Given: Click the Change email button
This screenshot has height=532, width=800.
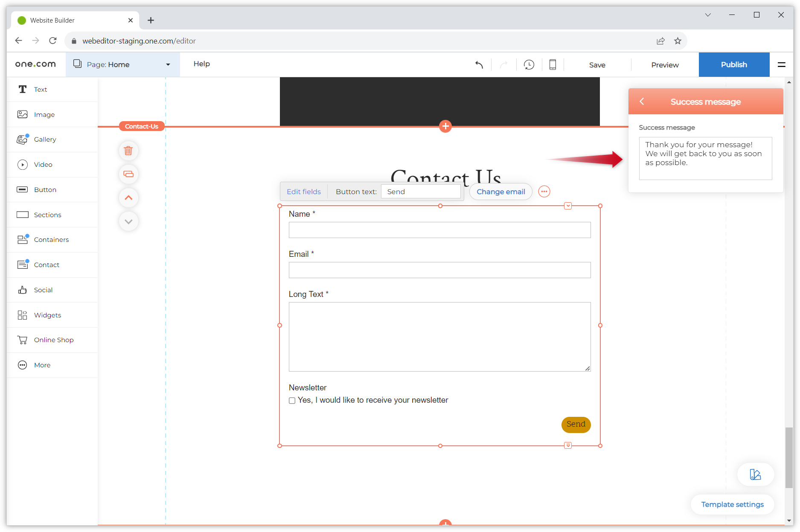Looking at the screenshot, I should (x=500, y=192).
